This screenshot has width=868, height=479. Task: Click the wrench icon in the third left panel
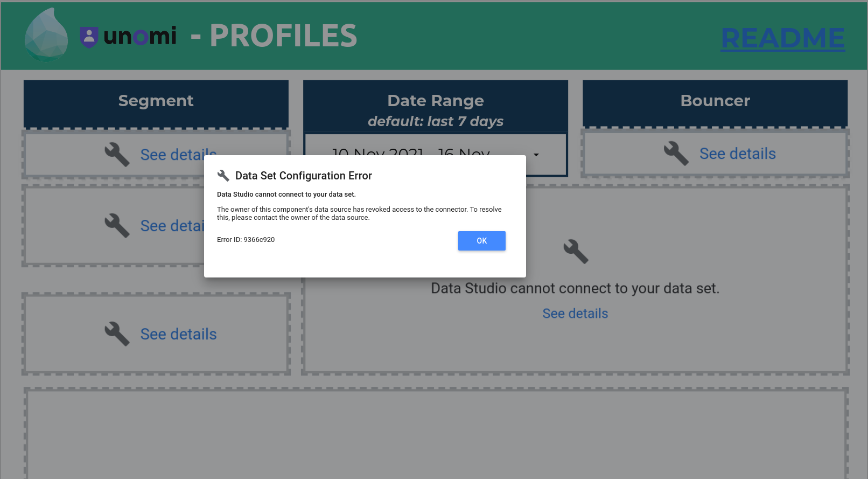117,334
